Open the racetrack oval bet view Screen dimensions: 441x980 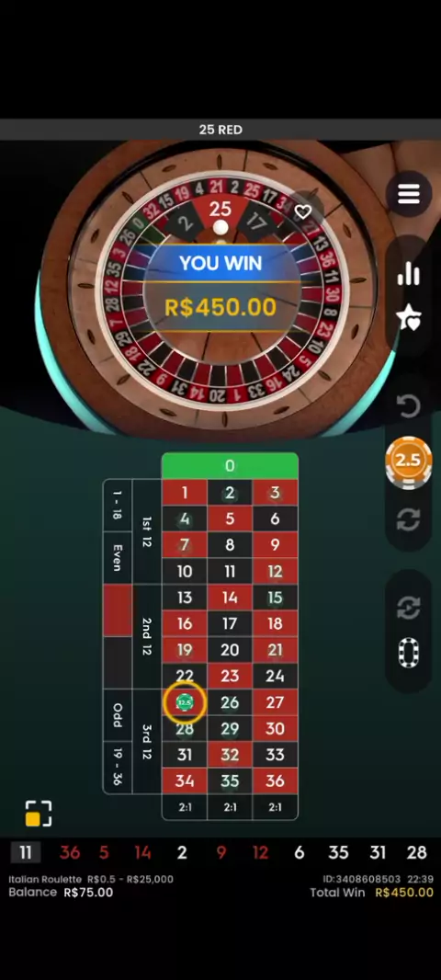(x=409, y=653)
